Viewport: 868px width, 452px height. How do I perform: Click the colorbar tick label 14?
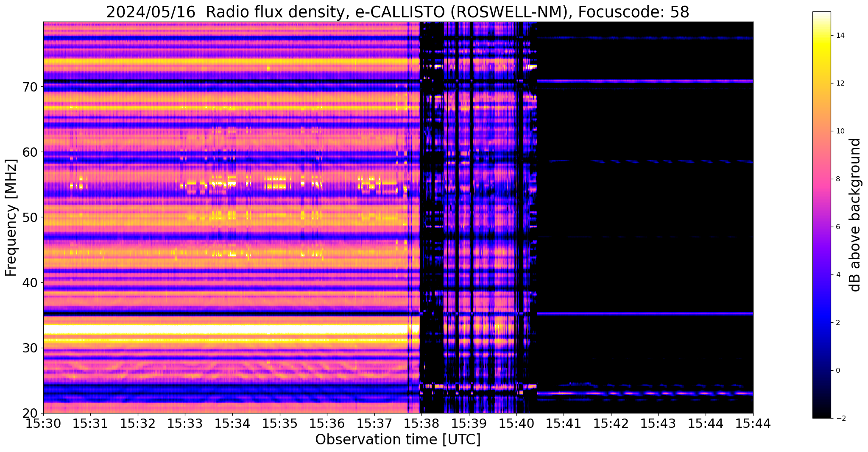click(840, 36)
